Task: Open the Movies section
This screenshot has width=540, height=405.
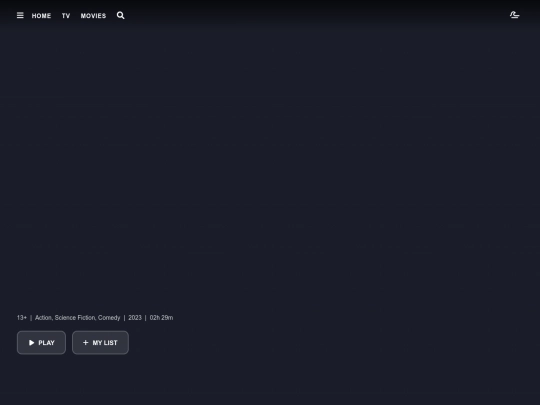Action: click(93, 16)
